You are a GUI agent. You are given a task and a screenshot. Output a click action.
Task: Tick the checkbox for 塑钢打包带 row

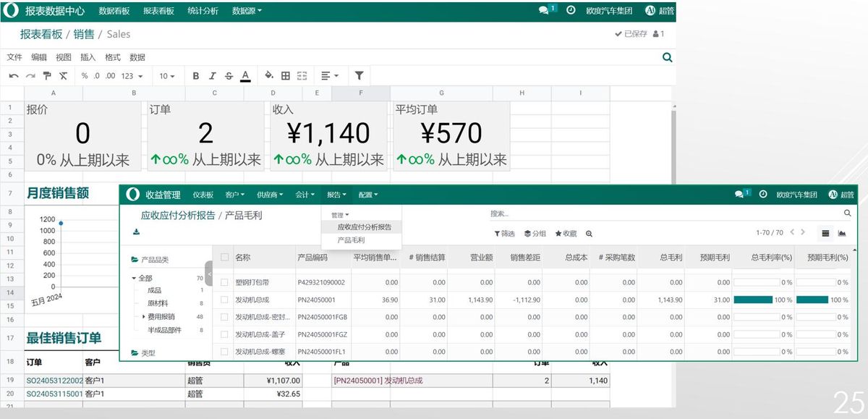coord(224,282)
